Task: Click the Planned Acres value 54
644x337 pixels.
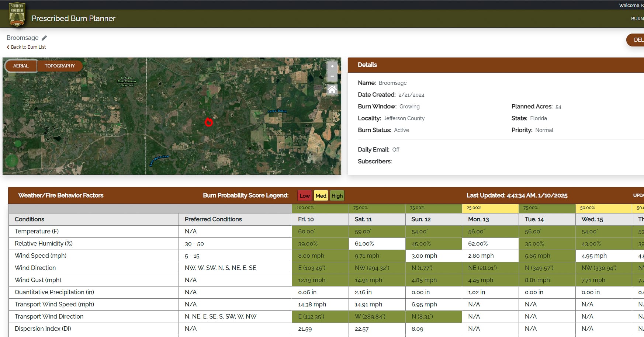Action: [558, 107]
